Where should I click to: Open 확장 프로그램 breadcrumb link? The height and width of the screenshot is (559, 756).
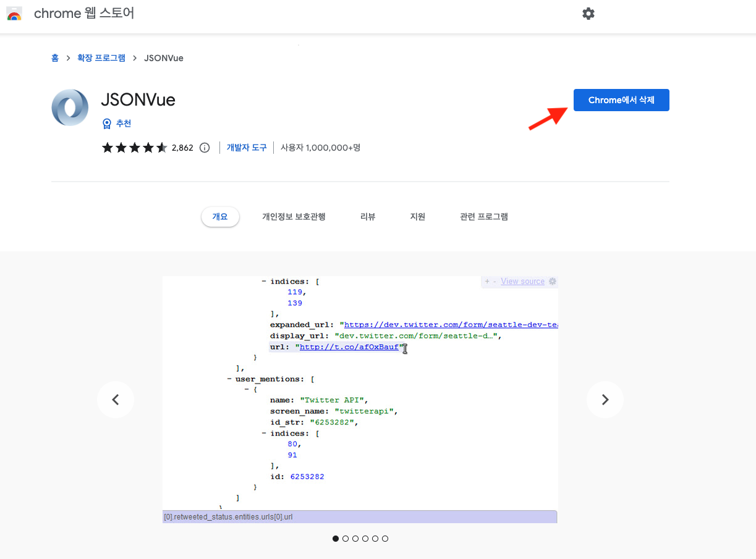click(x=101, y=58)
